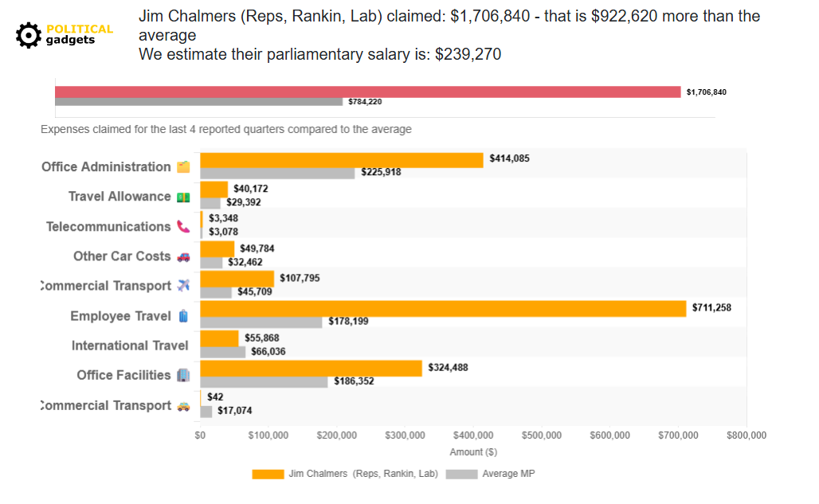Click the Political Gadgets gear logo
The image size is (819, 504).
29,35
